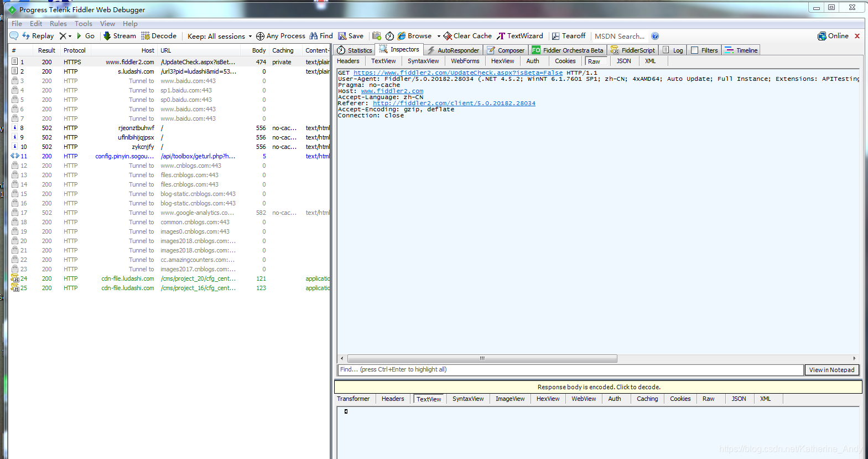Select request Headers inspector tab
Viewport: 868px width, 459px height.
348,61
